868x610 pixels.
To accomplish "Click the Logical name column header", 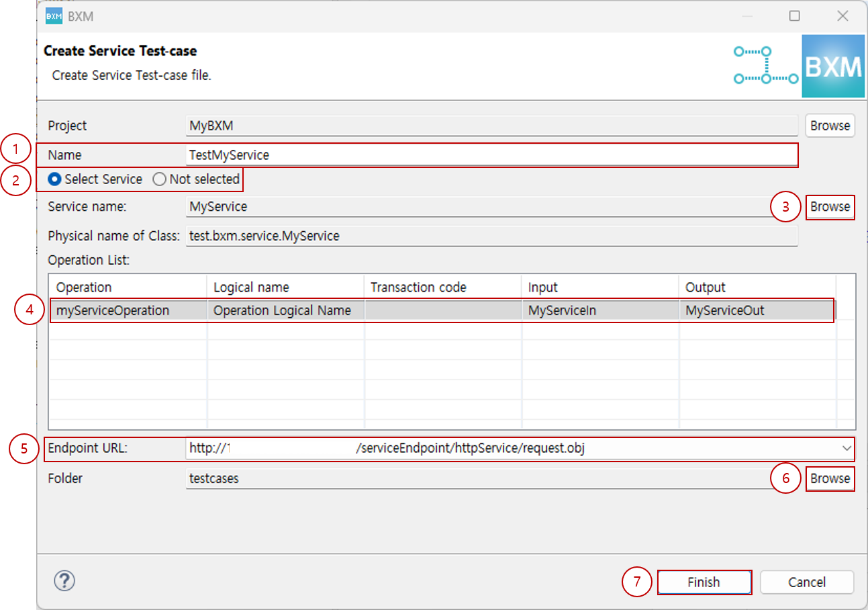I will (x=285, y=287).
